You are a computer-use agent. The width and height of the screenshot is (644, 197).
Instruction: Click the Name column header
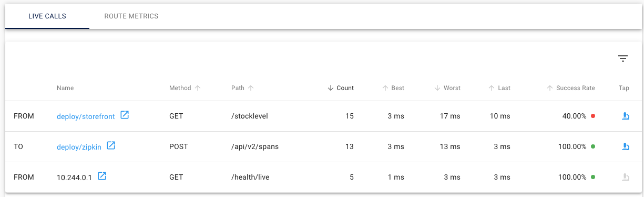[65, 88]
